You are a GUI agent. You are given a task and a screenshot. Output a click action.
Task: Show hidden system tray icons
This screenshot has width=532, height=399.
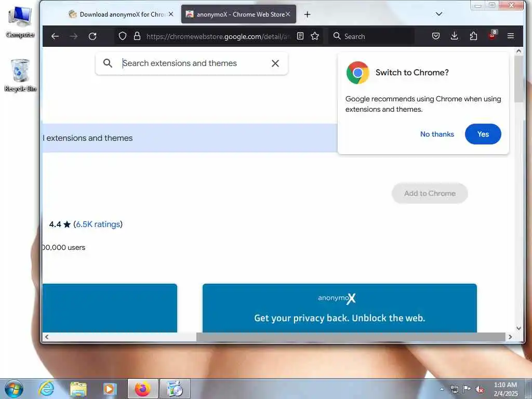[442, 389]
